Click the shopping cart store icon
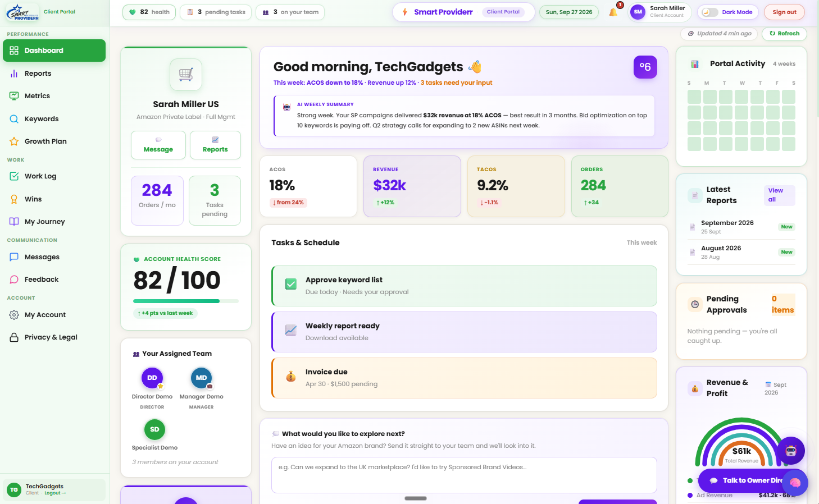819x504 pixels. coord(186,74)
